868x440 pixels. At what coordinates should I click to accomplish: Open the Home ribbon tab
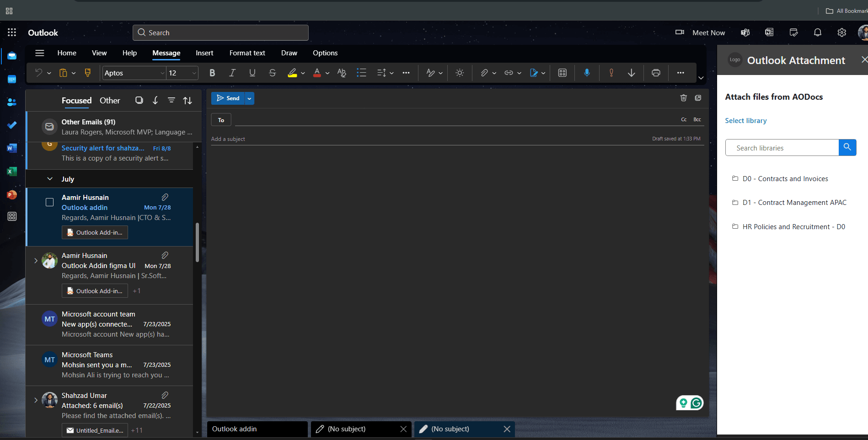67,53
